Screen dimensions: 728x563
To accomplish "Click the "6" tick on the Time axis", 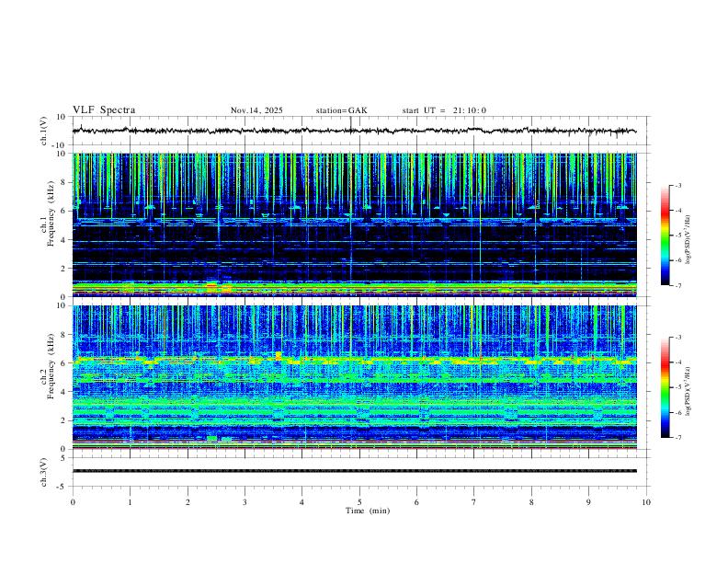I will pos(416,502).
